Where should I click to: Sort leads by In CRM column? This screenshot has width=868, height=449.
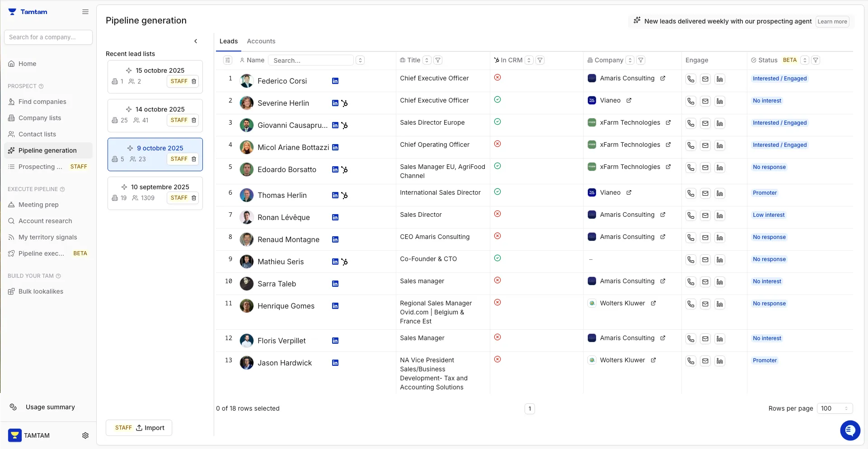[529, 60]
